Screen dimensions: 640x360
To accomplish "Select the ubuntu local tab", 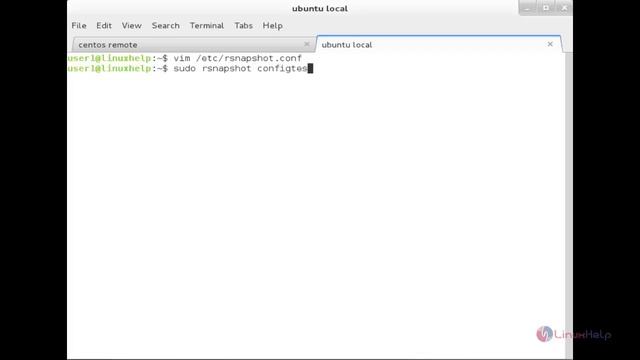I will point(439,44).
